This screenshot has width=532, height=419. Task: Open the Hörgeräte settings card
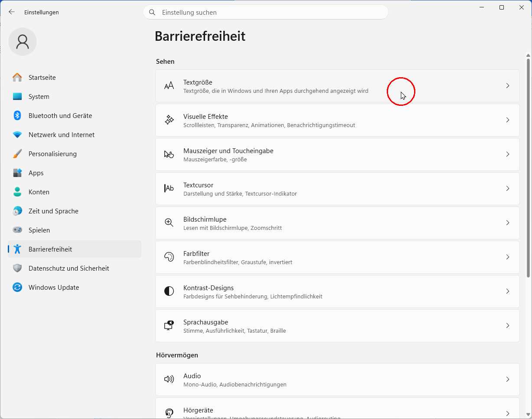coord(337,408)
